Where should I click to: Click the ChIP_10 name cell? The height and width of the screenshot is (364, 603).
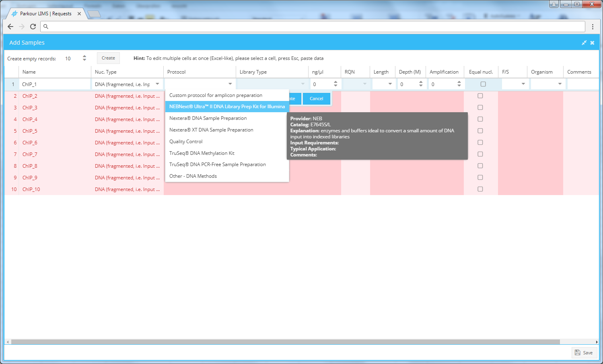pyautogui.click(x=55, y=189)
